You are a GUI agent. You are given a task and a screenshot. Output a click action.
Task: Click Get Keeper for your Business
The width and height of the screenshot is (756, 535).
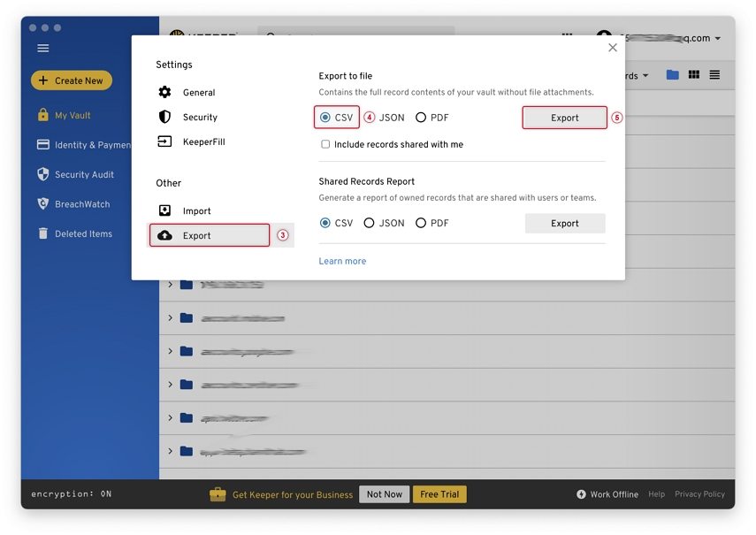click(x=293, y=494)
